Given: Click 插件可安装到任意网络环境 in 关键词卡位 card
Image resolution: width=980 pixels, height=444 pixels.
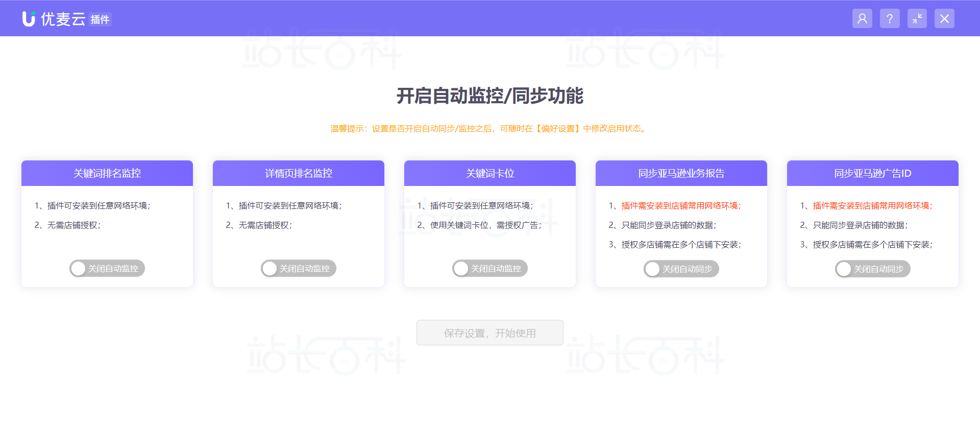Looking at the screenshot, I should point(481,206).
